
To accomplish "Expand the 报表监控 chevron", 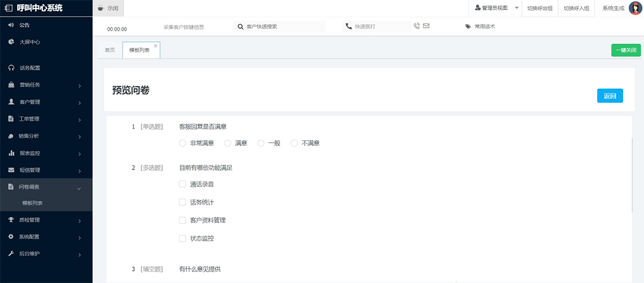I will (79, 154).
